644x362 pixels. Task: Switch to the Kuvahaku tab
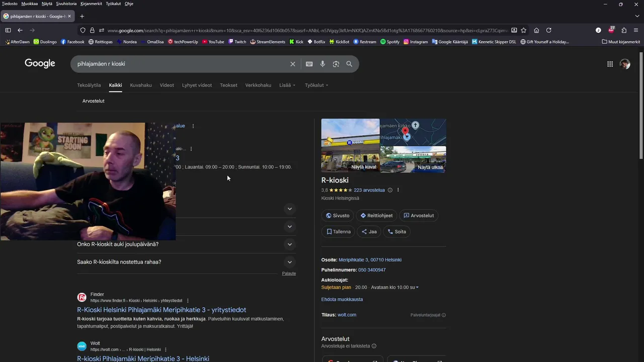[141, 85]
